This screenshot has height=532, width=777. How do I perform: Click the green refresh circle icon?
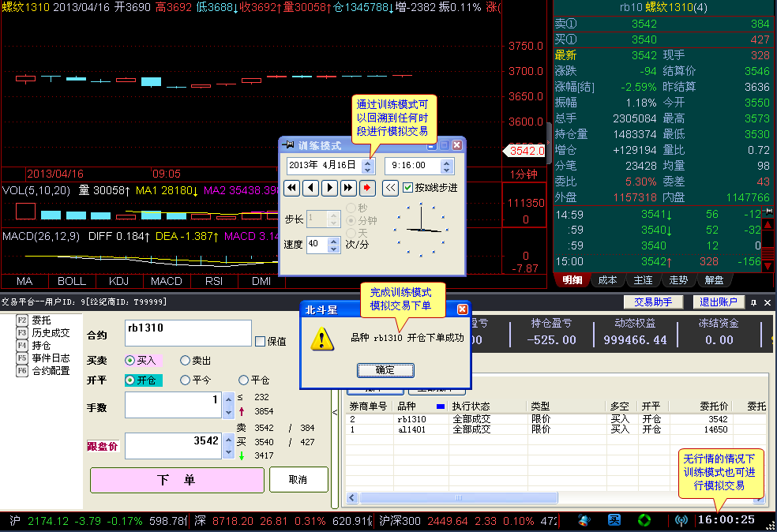(x=644, y=521)
